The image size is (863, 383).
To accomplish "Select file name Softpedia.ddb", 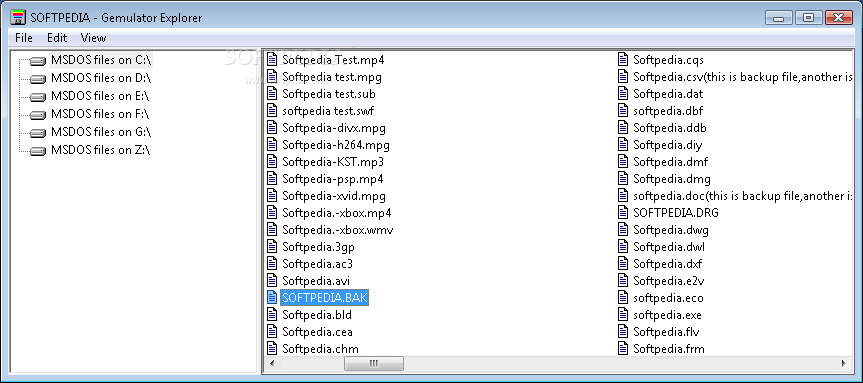I will coord(669,128).
